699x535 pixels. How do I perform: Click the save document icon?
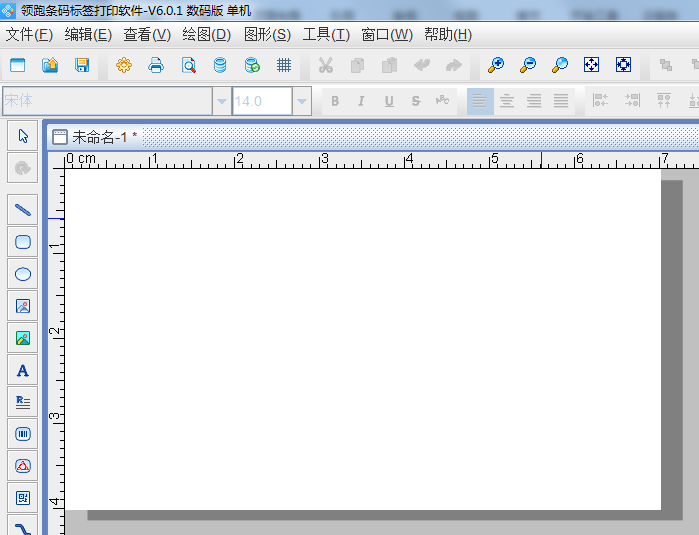[82, 65]
